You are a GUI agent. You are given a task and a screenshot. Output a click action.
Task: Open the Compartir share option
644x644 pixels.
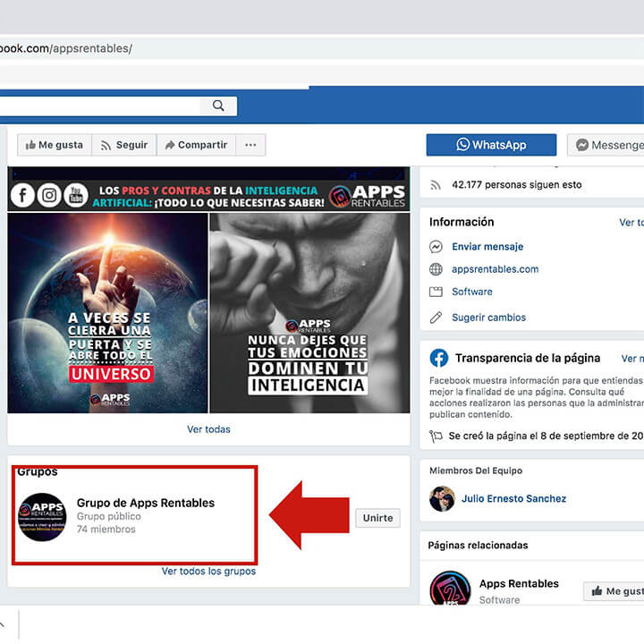(x=193, y=145)
